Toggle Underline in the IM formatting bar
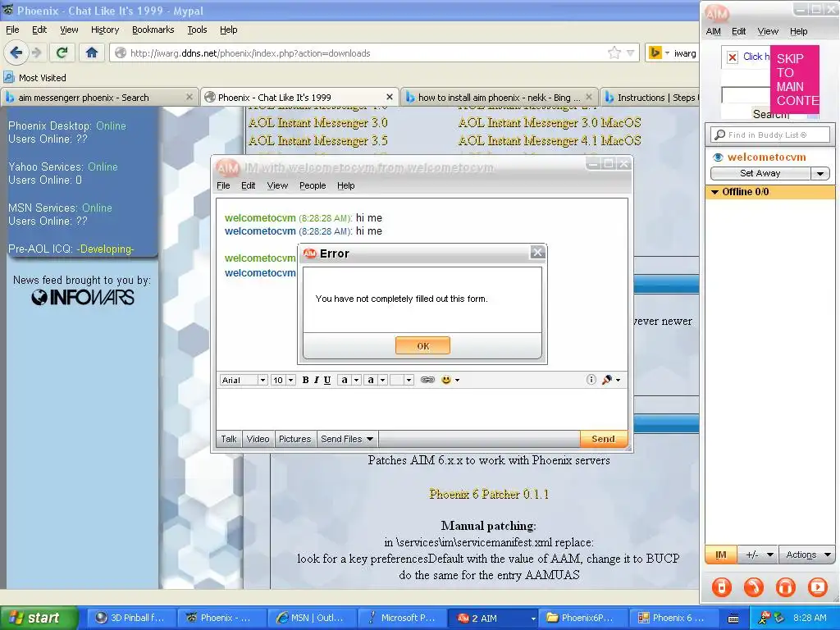This screenshot has width=840, height=630. 326,380
